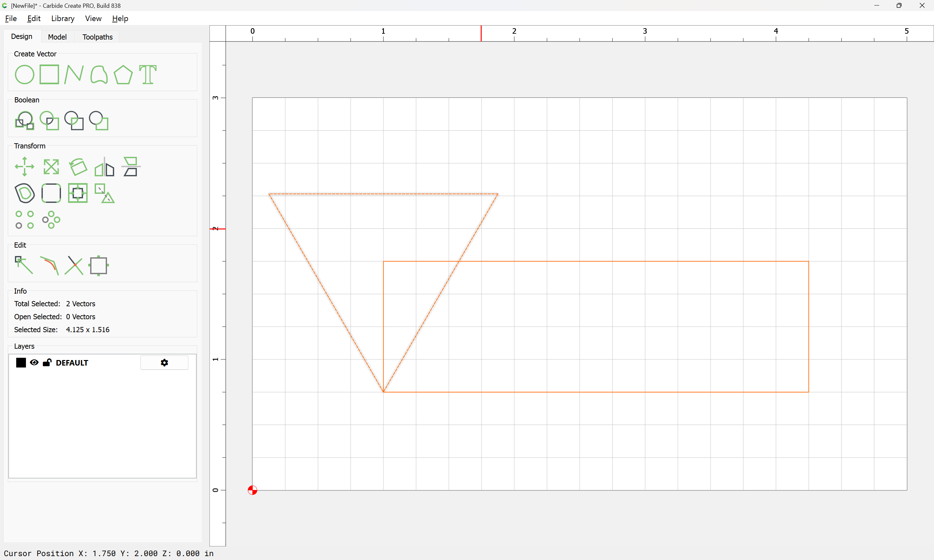Switch to the Model tab

pos(57,37)
